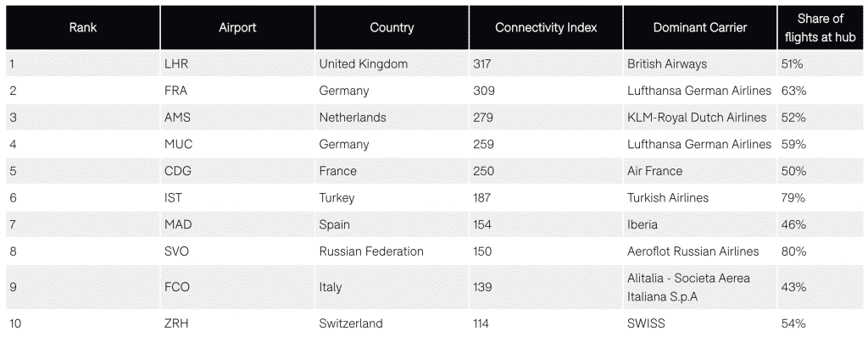
Task: Select the Alitalia - Societa Aerea Italiana cell
Action: pyautogui.click(x=700, y=287)
